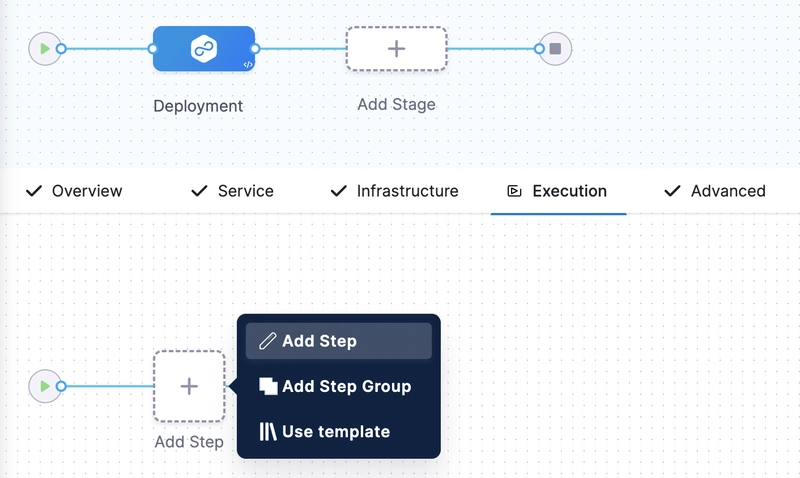Image resolution: width=800 pixels, height=478 pixels.
Task: Click the Add Stage plus box
Action: click(396, 48)
